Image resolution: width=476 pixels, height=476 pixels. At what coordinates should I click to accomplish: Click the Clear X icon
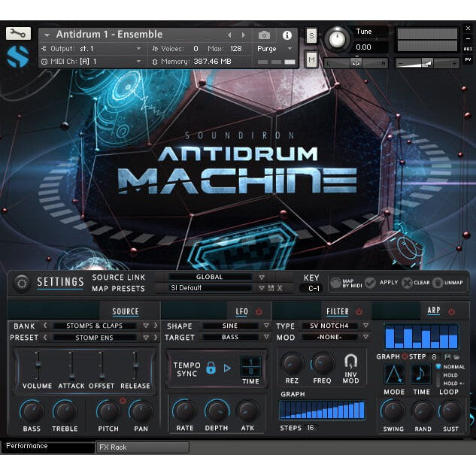[407, 283]
